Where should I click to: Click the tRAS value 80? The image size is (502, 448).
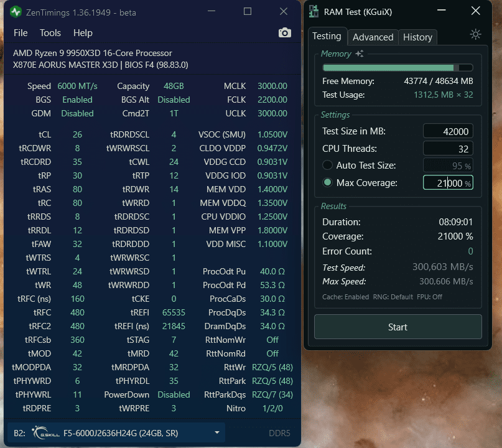pos(77,189)
